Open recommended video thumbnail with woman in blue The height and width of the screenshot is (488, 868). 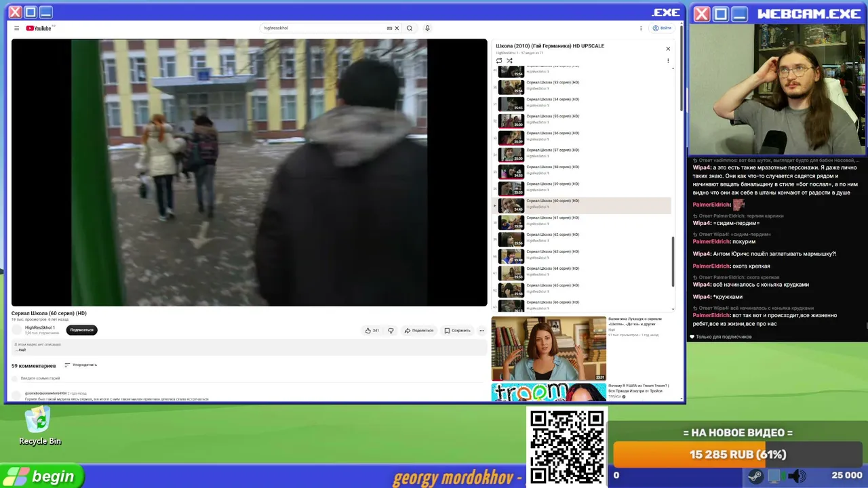point(549,348)
